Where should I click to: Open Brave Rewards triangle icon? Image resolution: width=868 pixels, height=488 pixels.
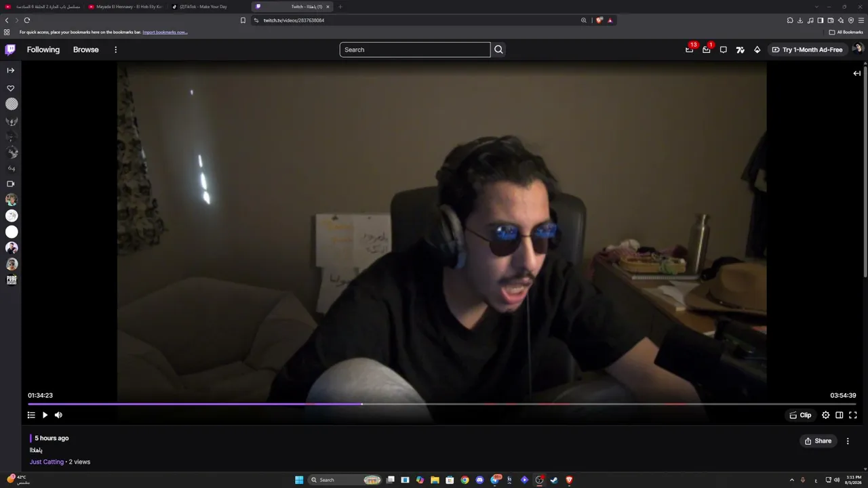[x=610, y=20]
